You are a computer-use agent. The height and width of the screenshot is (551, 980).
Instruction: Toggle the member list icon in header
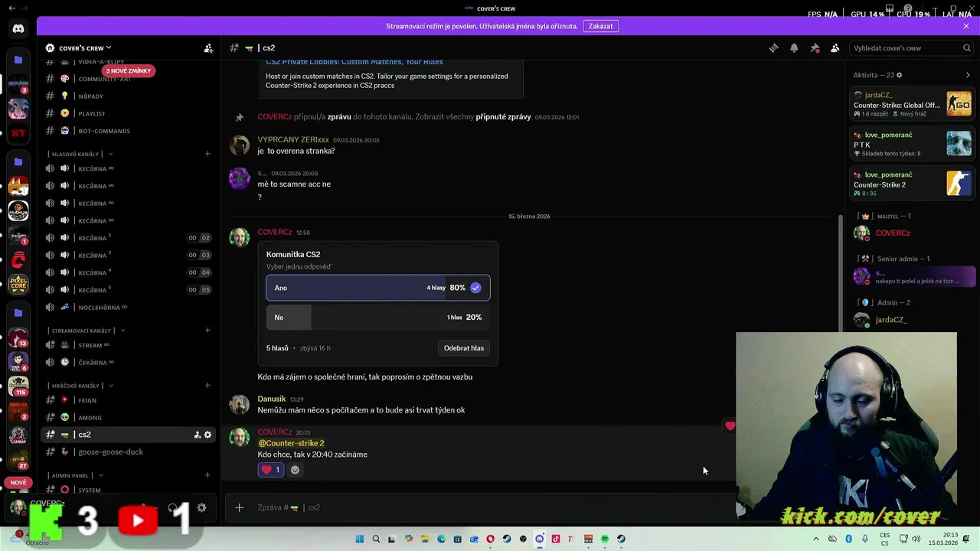click(x=835, y=48)
